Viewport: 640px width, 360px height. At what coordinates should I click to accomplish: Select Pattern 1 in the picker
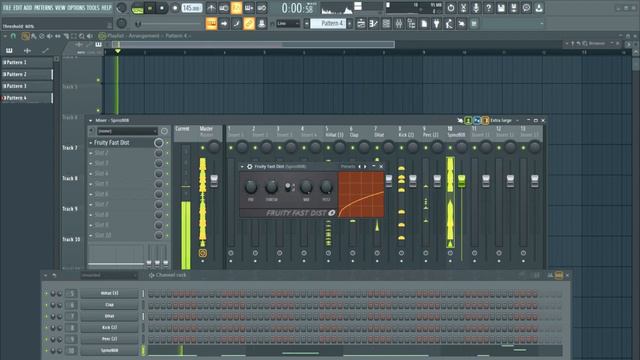(27, 62)
